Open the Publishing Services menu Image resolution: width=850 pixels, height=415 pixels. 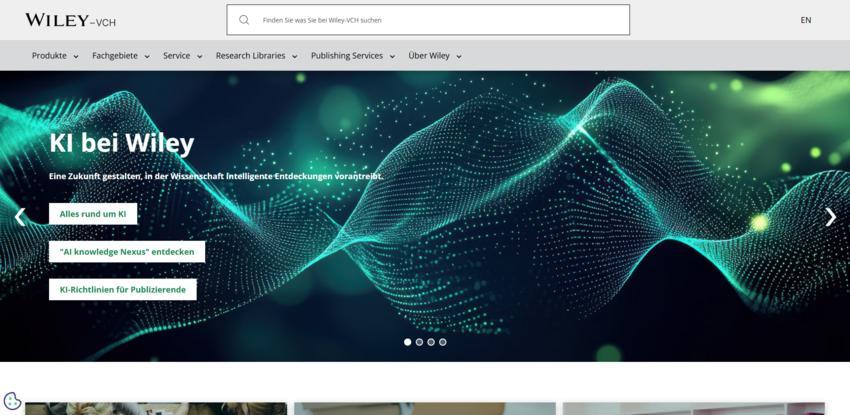pyautogui.click(x=347, y=55)
